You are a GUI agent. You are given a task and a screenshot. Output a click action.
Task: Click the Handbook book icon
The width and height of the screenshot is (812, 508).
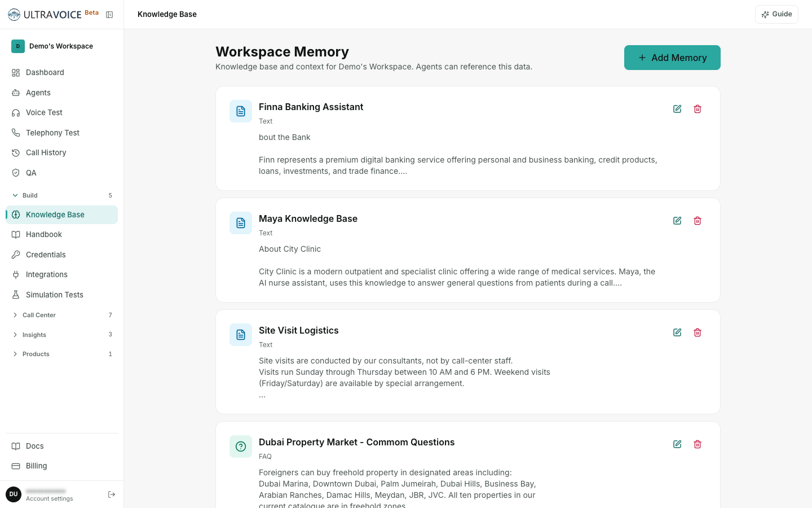pos(16,234)
